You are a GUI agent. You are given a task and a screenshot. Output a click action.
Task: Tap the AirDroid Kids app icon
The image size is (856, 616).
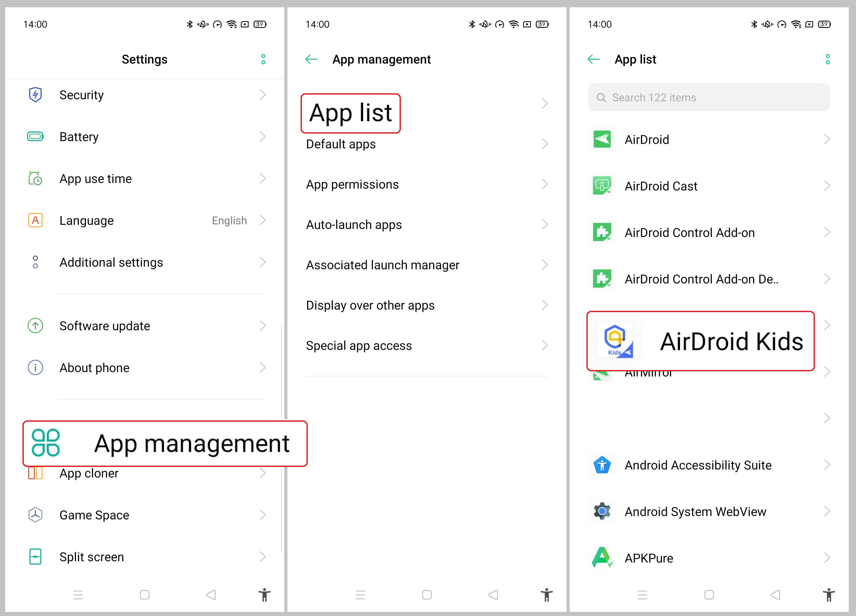(x=615, y=341)
